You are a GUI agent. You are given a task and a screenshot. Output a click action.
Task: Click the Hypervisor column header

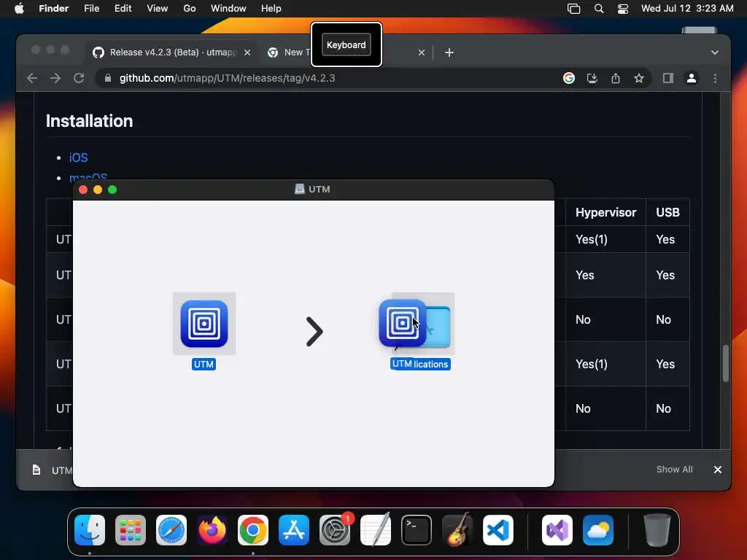pyautogui.click(x=605, y=212)
